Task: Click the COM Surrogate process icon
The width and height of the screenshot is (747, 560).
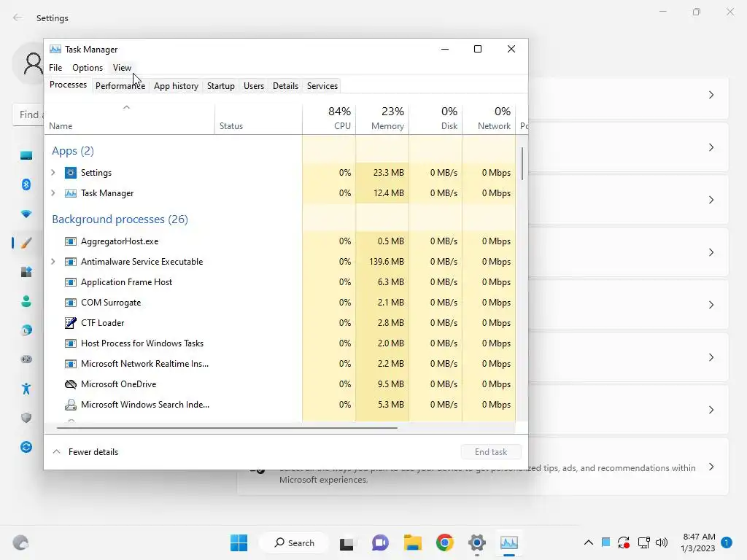Action: tap(71, 303)
